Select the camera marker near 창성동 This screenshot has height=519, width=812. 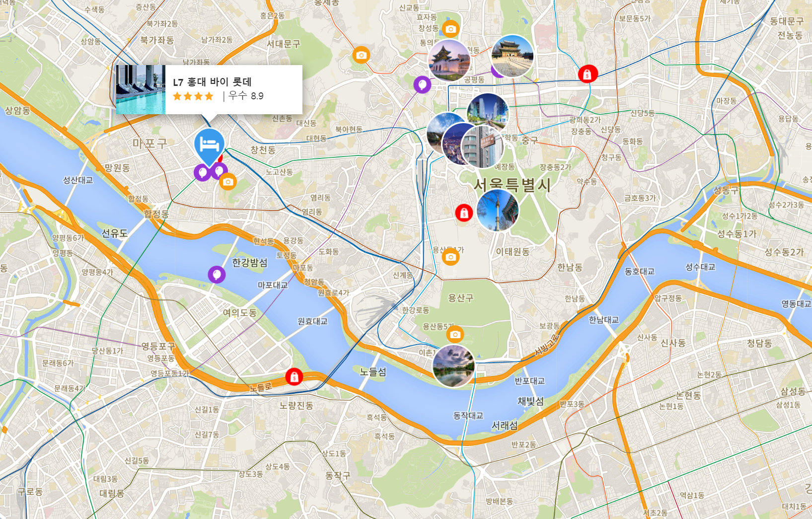click(x=450, y=29)
